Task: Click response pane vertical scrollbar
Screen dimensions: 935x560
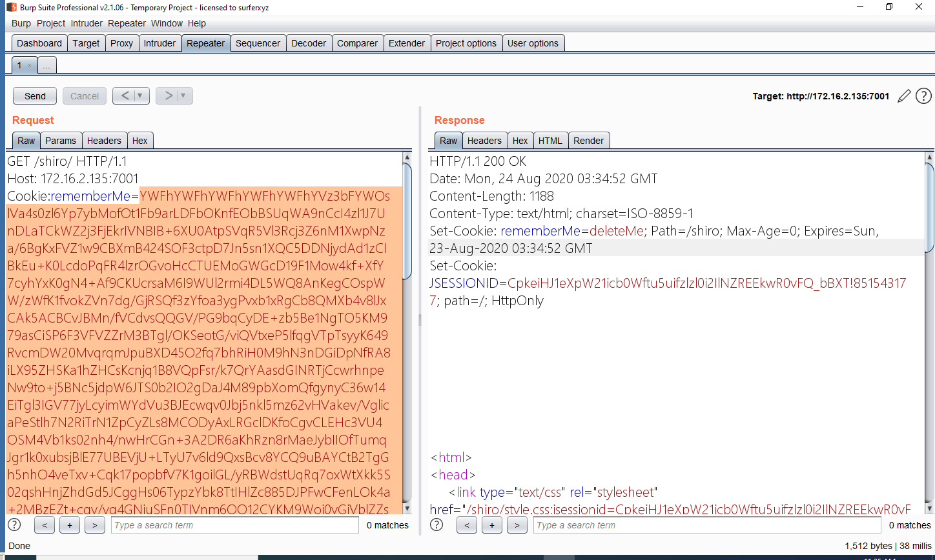Action: point(929,206)
